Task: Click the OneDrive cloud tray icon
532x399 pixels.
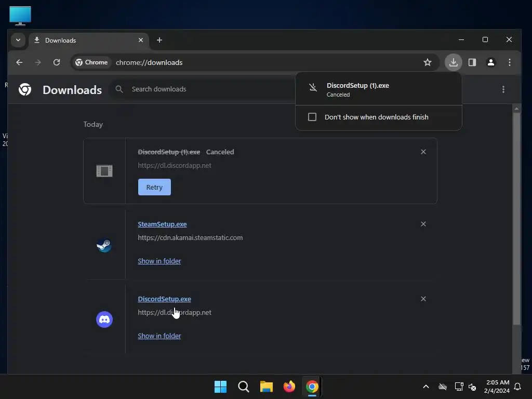Action: (443, 387)
